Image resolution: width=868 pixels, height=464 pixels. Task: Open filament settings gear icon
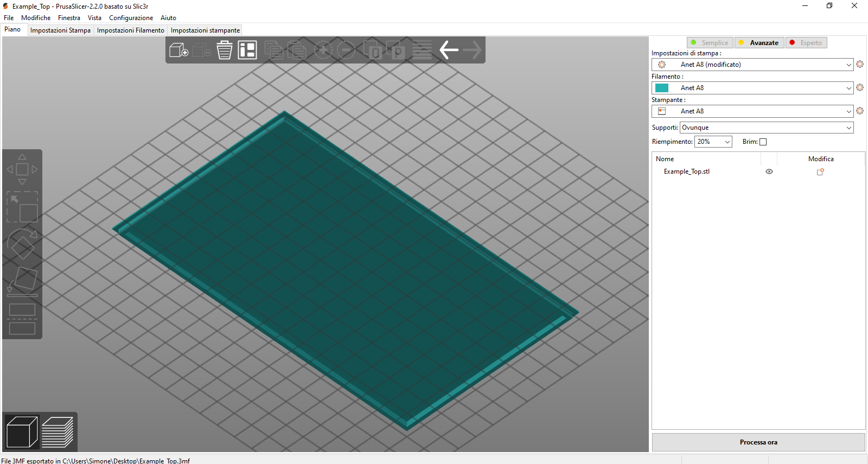pyautogui.click(x=860, y=87)
